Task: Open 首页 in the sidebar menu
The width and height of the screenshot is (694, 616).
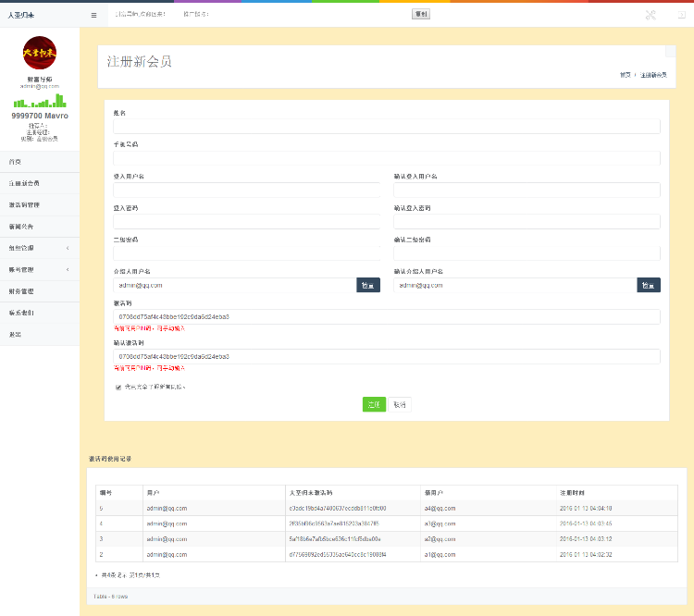Action: (x=16, y=161)
